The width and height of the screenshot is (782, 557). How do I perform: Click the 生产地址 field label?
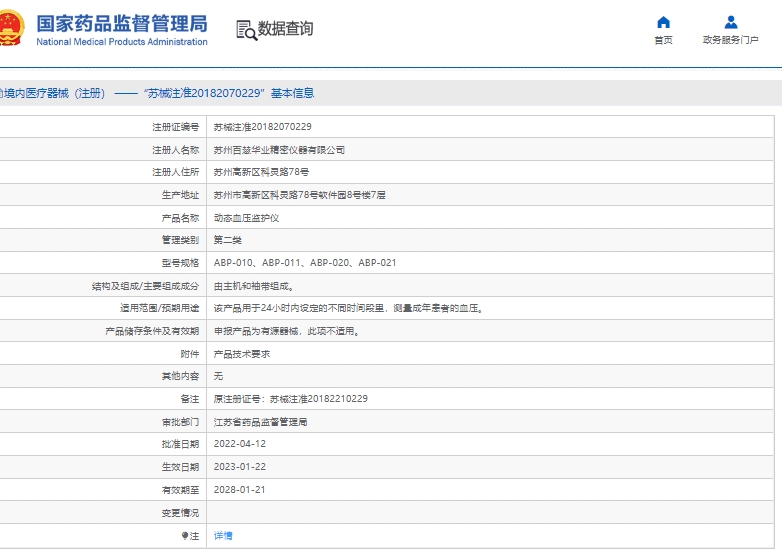tap(180, 195)
